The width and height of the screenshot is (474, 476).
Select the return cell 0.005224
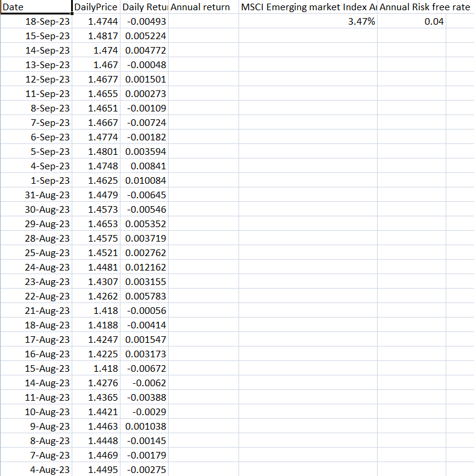tap(144, 36)
